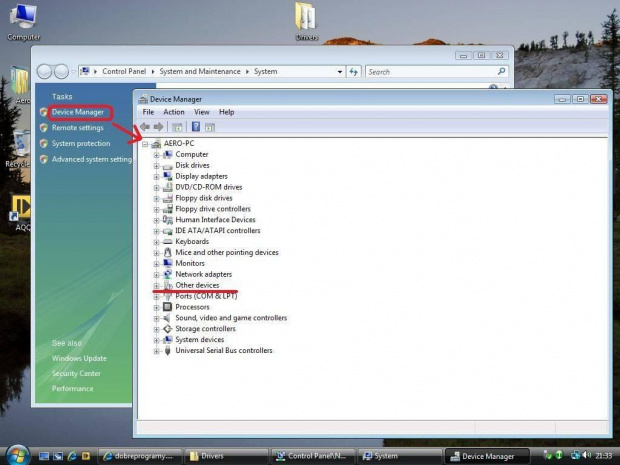Click the properties toolbar icon right of Help
Viewport: 620px width, 465px height.
tap(210, 127)
